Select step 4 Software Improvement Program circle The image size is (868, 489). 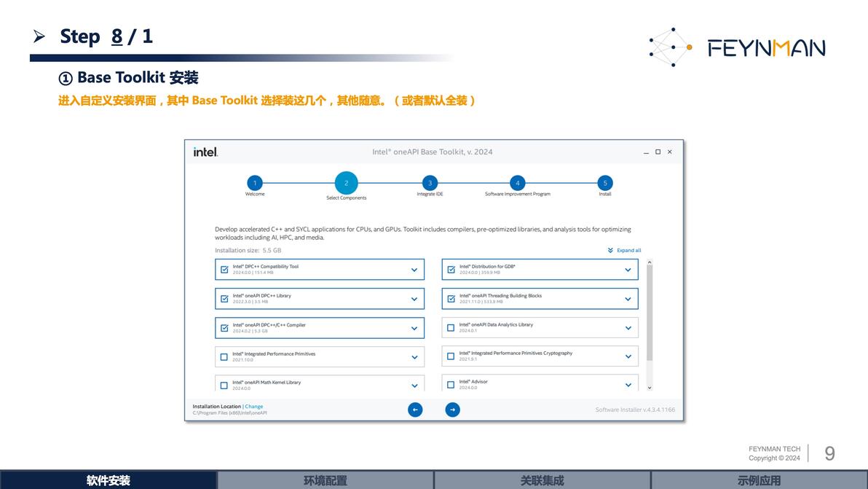[518, 183]
